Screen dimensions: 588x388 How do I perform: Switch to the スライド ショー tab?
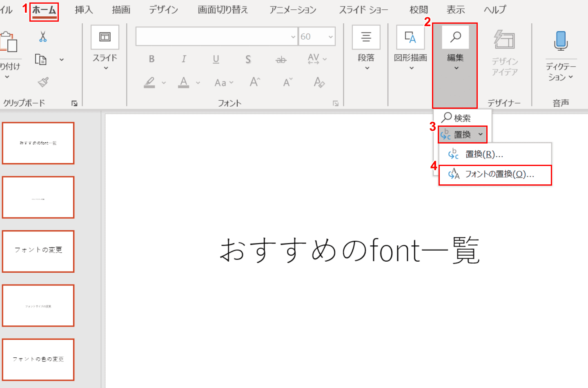[x=363, y=10]
